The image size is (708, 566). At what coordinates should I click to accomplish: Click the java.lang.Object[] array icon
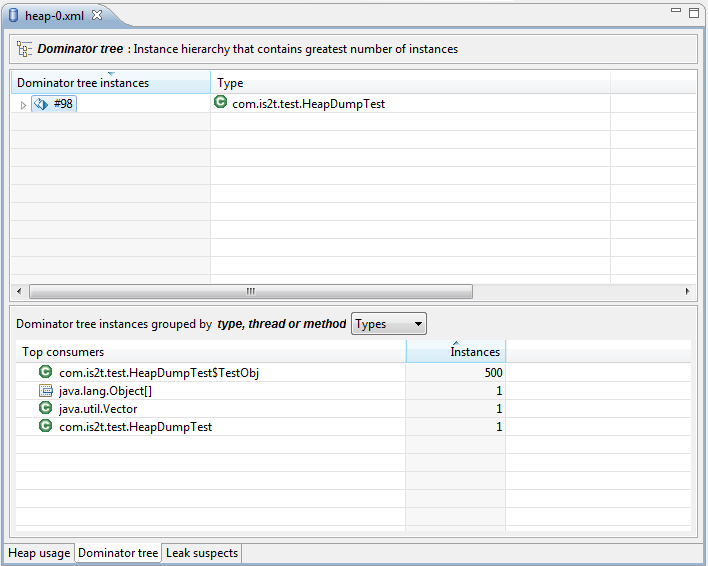pos(45,391)
